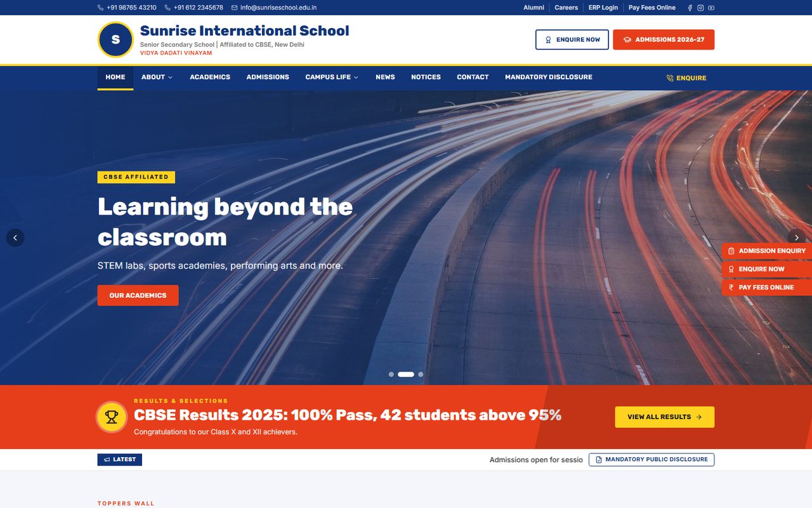Click the yellow Enquire link in navbar
Viewport: 812px width, 508px height.
(x=686, y=78)
